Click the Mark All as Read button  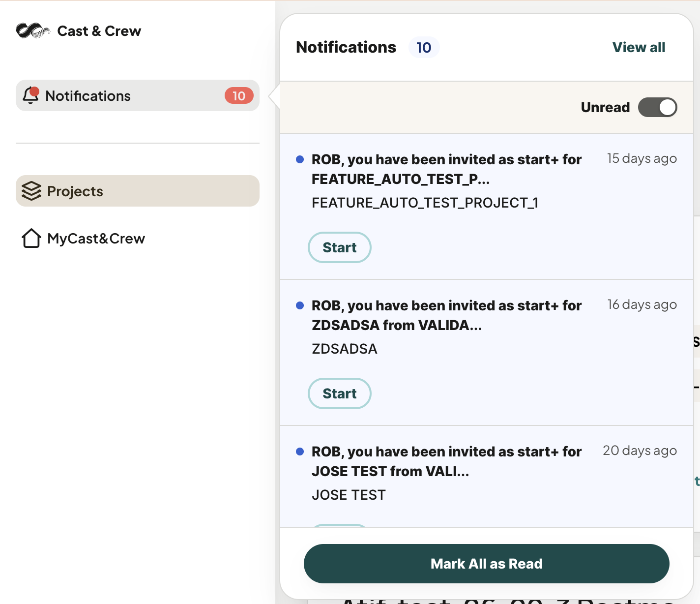487,564
